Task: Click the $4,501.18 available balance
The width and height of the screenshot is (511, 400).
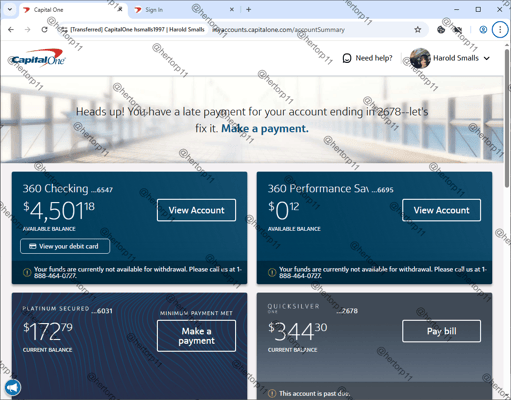Action: [x=59, y=211]
